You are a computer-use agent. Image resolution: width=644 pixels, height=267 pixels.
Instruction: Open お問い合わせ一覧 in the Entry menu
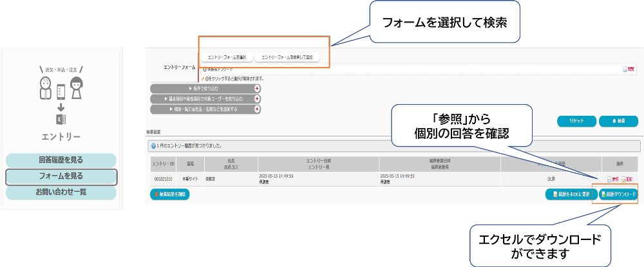(61, 192)
